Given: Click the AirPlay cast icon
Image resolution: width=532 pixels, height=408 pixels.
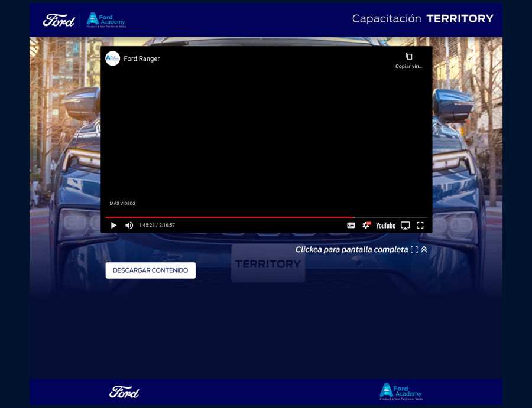Looking at the screenshot, I should (405, 225).
